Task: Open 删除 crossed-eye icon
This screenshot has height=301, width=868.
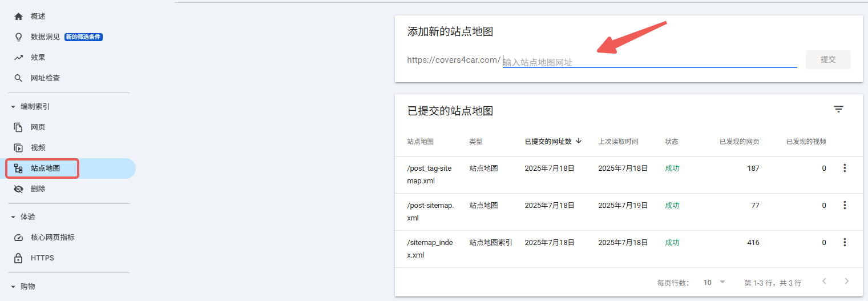Action: (x=18, y=189)
